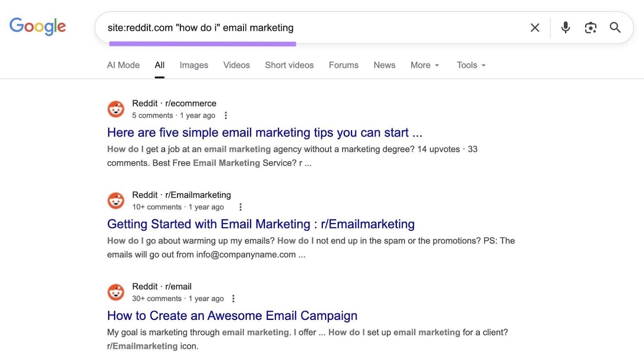Select the Forums tab
Viewport: 644px width, 363px height.
(x=343, y=65)
